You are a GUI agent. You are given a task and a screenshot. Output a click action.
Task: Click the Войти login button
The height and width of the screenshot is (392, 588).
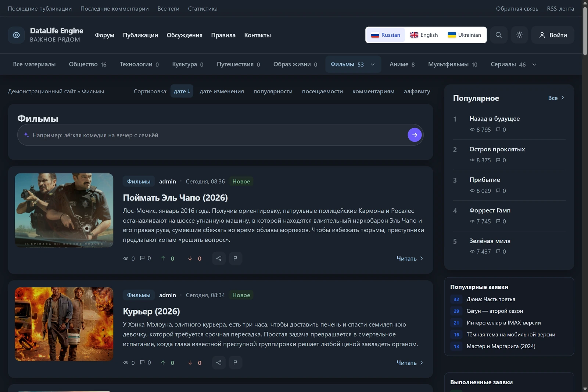[553, 35]
